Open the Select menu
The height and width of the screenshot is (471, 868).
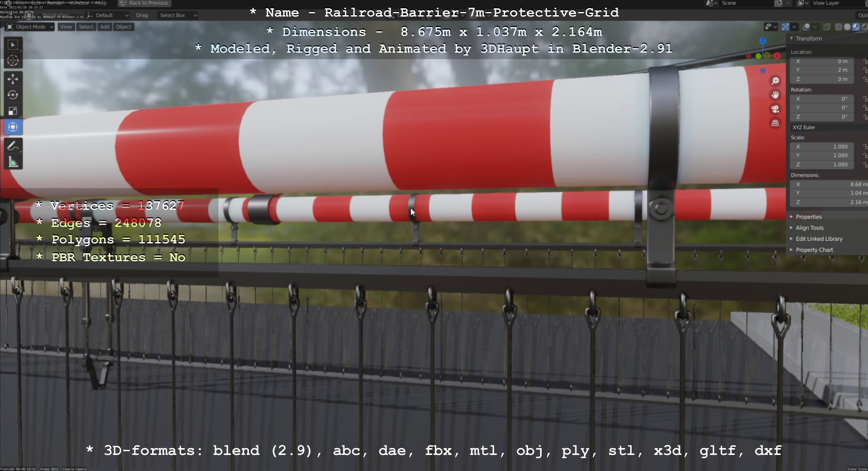(86, 27)
